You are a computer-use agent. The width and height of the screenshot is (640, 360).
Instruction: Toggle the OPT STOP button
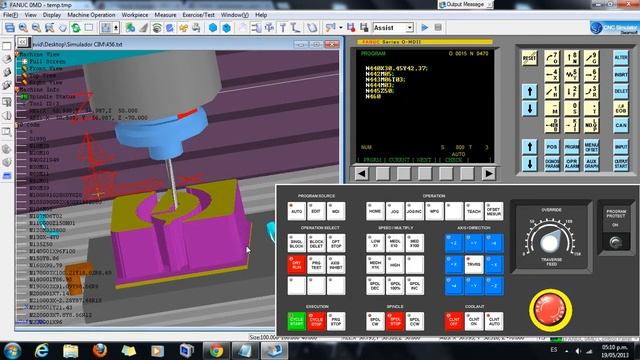pyautogui.click(x=336, y=243)
